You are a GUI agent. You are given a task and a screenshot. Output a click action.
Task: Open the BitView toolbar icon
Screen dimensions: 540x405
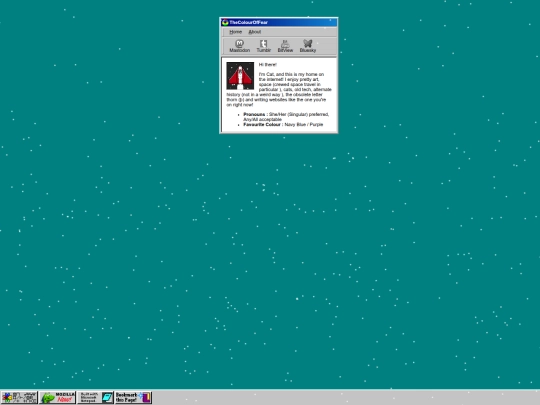285,46
